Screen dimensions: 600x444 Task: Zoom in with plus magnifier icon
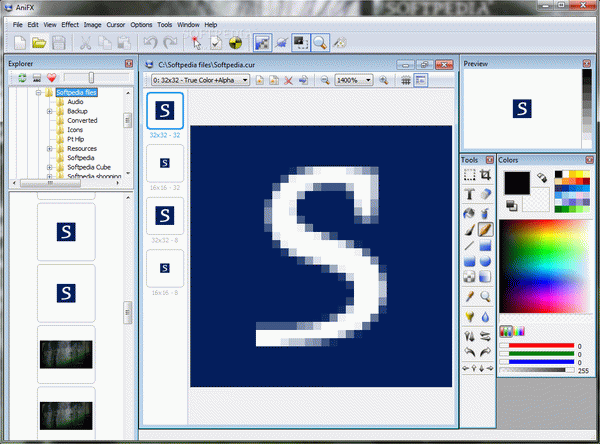[383, 80]
